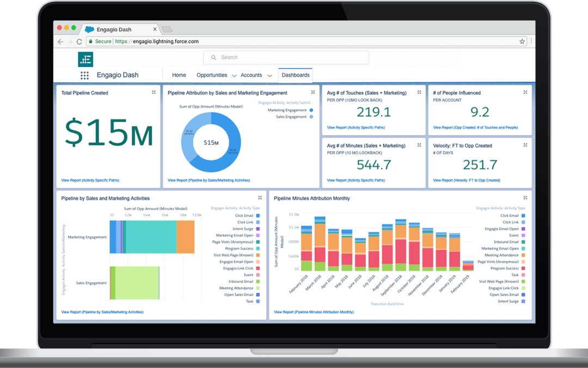The height and width of the screenshot is (368, 588).
Task: Click the 219.1 touches value
Action: (374, 112)
